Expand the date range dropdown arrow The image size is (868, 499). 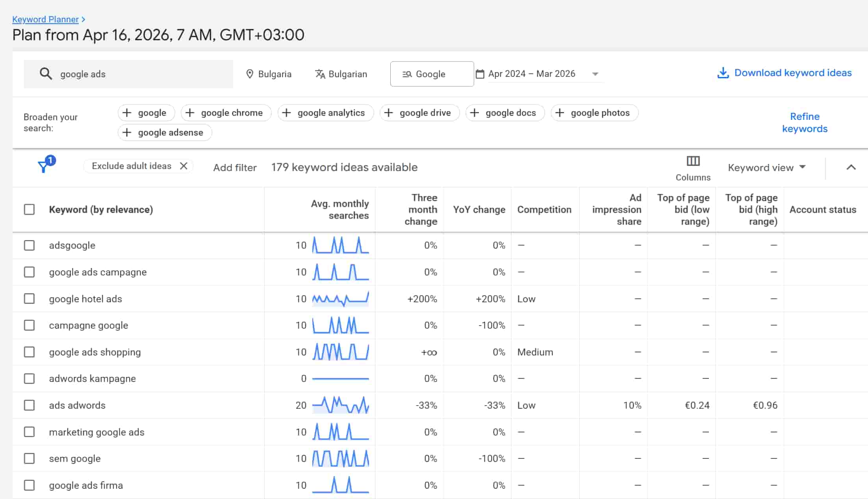coord(595,74)
